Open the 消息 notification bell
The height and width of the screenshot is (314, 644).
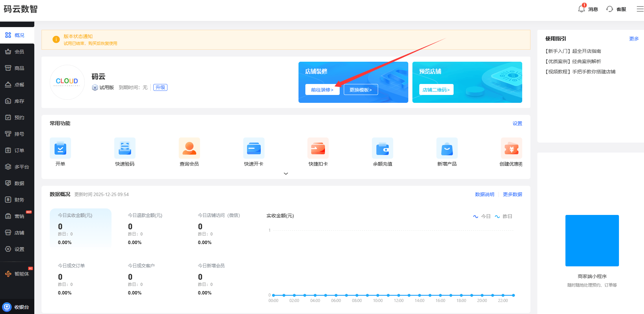tap(582, 9)
